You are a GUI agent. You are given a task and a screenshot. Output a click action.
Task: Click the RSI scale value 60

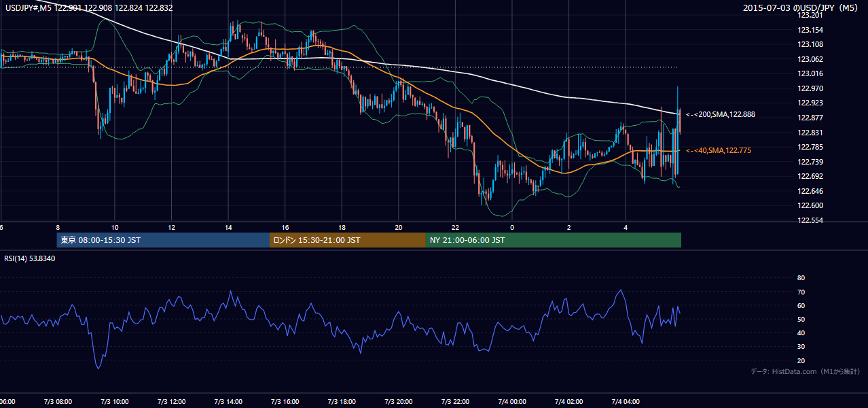[801, 305]
